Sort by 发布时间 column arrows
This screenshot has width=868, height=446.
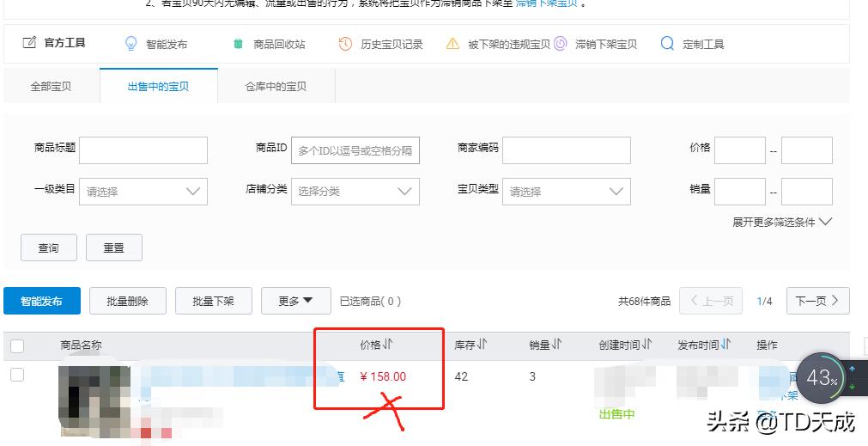click(725, 345)
